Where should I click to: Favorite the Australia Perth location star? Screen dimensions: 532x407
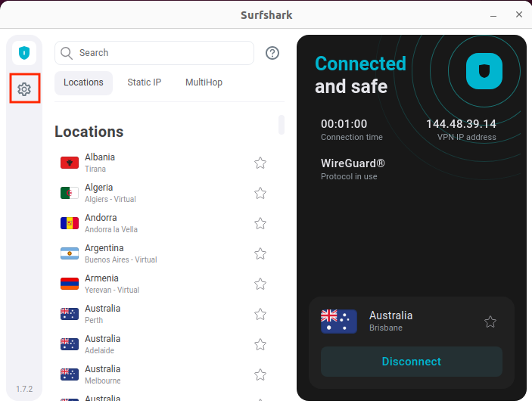pyautogui.click(x=260, y=314)
